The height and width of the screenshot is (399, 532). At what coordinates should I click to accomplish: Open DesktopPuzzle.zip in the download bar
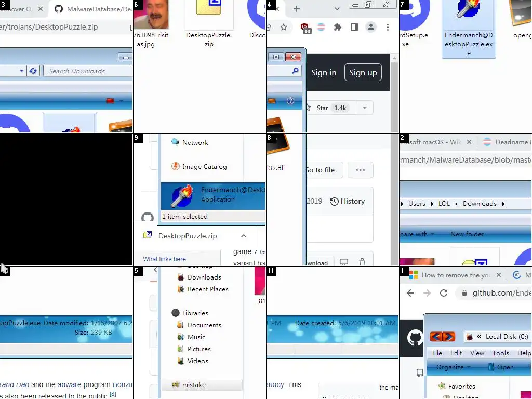[188, 236]
